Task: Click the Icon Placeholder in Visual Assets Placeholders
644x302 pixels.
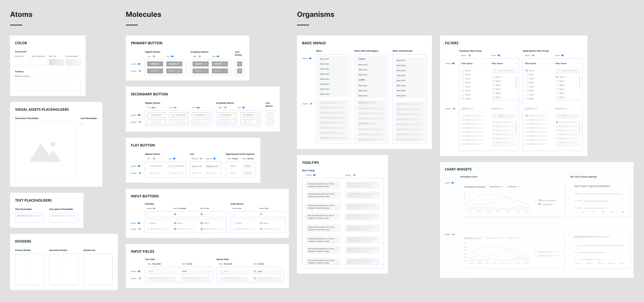Action: (x=82, y=123)
